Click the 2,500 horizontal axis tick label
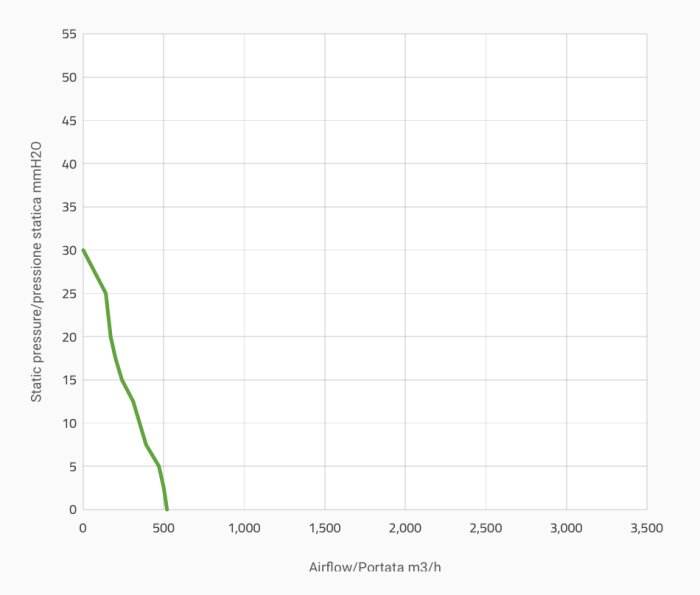The height and width of the screenshot is (595, 700). click(486, 528)
